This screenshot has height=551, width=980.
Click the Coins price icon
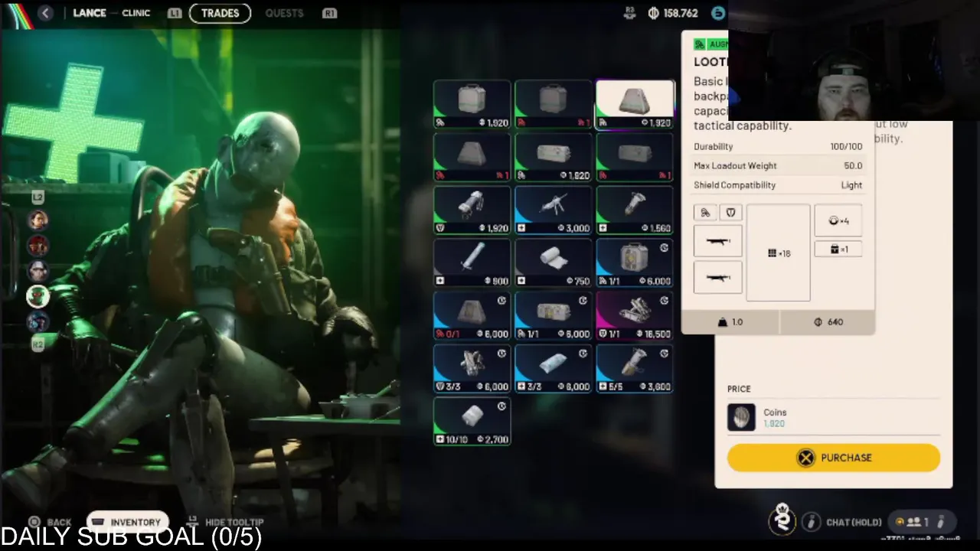click(741, 417)
